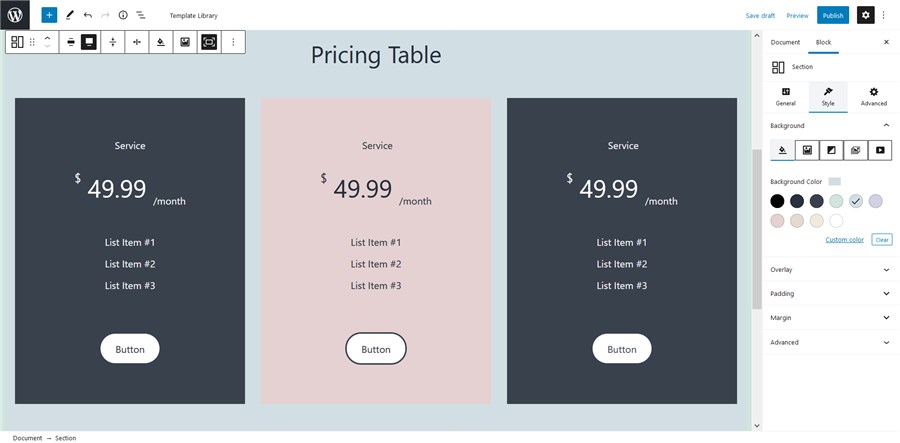Expand the Margin panel
The image size is (900, 443).
831,317
